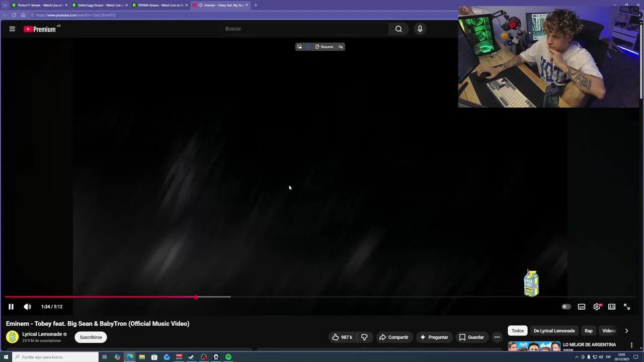The image size is (644, 362).
Task: Show more filter chips with right arrow
Action: tap(626, 331)
